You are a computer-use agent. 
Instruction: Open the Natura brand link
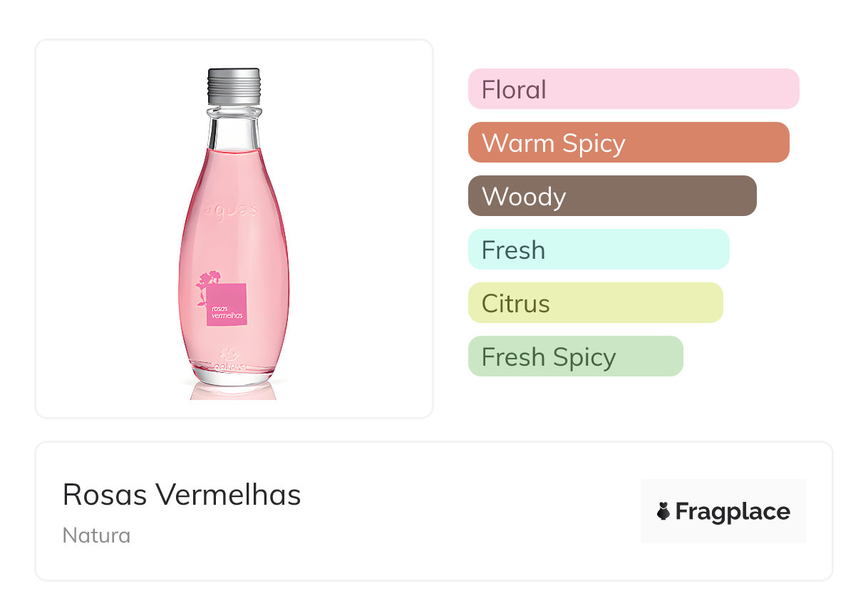pos(96,535)
